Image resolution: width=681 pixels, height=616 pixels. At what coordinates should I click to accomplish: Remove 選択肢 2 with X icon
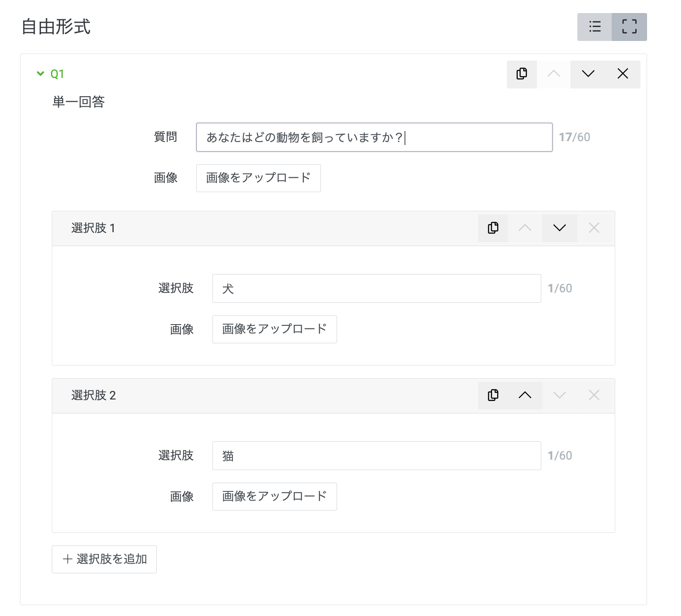594,395
